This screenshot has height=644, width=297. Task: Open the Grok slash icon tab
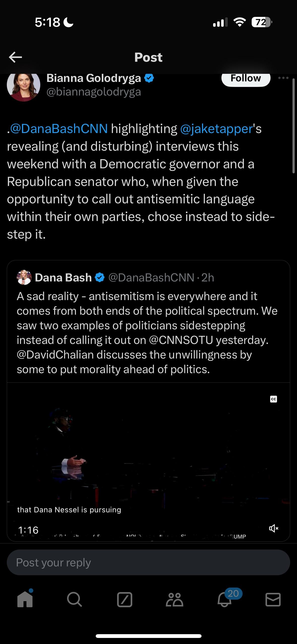125,599
